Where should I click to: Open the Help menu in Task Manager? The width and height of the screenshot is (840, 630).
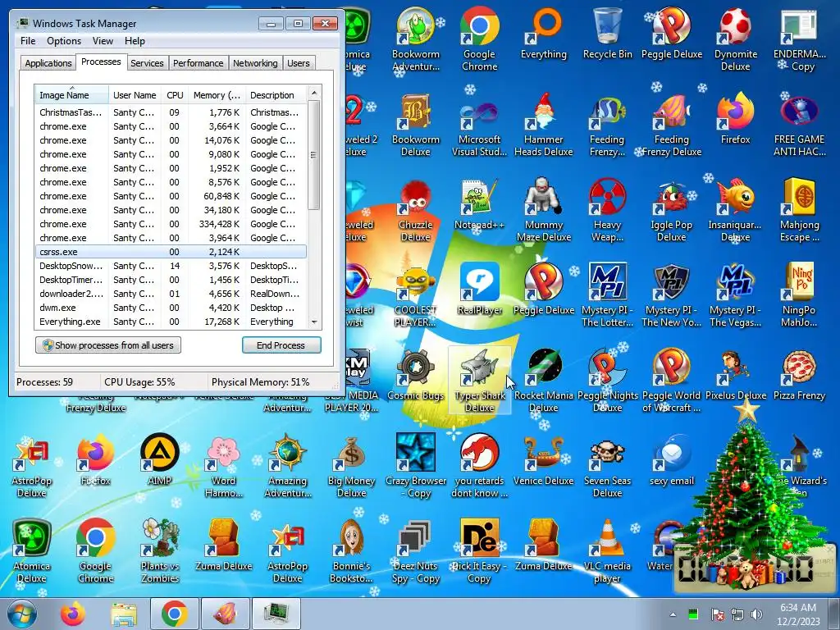(x=135, y=41)
